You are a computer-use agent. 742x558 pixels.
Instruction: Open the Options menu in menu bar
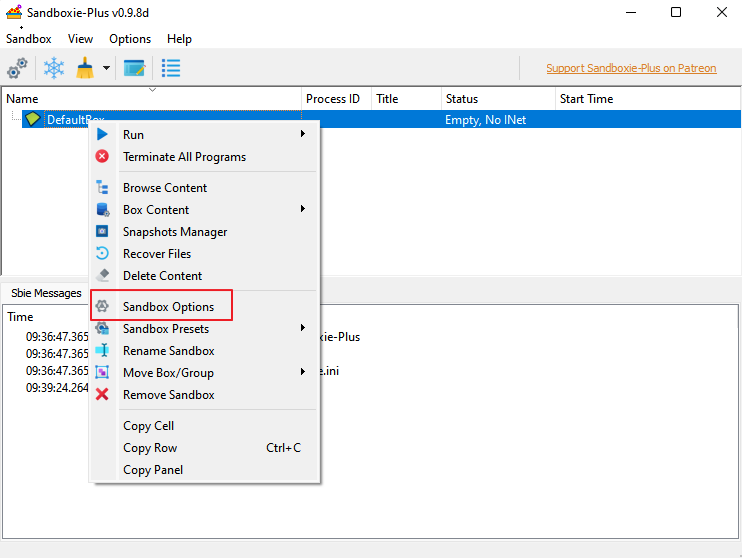click(x=130, y=39)
